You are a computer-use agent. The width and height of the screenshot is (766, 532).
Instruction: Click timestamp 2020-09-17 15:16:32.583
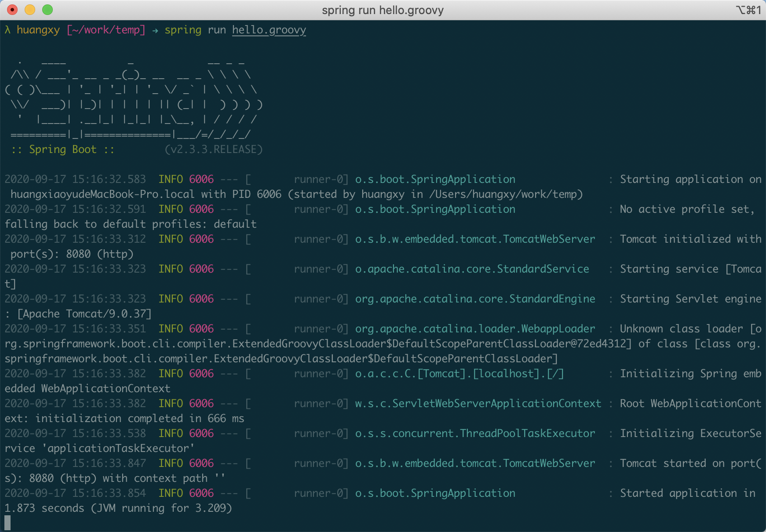tap(75, 179)
